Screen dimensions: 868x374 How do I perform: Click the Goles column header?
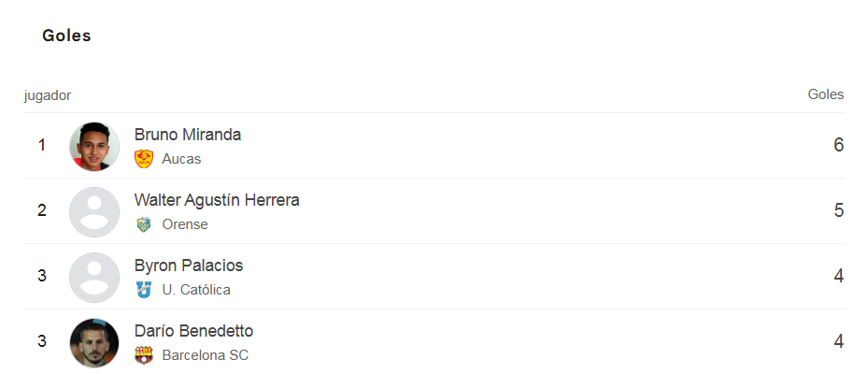pos(826,94)
